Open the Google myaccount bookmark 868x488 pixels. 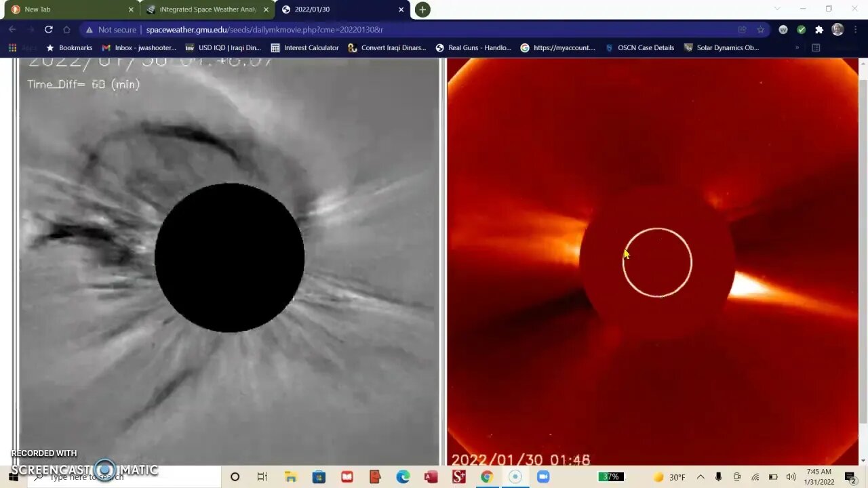pos(557,48)
